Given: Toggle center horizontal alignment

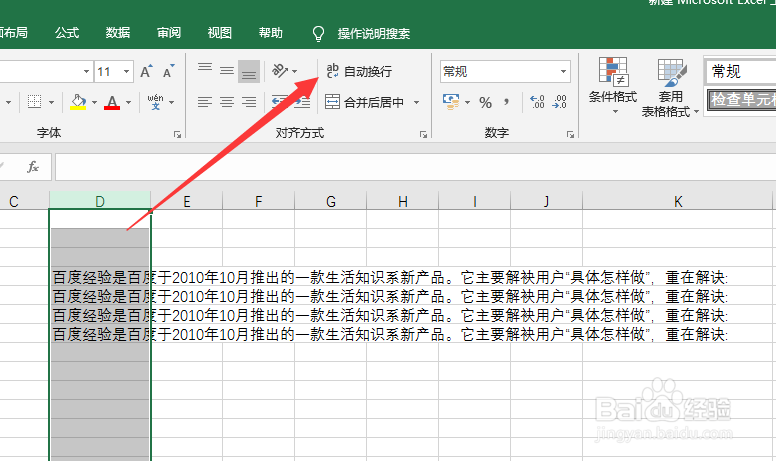Looking at the screenshot, I should pyautogui.click(x=227, y=102).
